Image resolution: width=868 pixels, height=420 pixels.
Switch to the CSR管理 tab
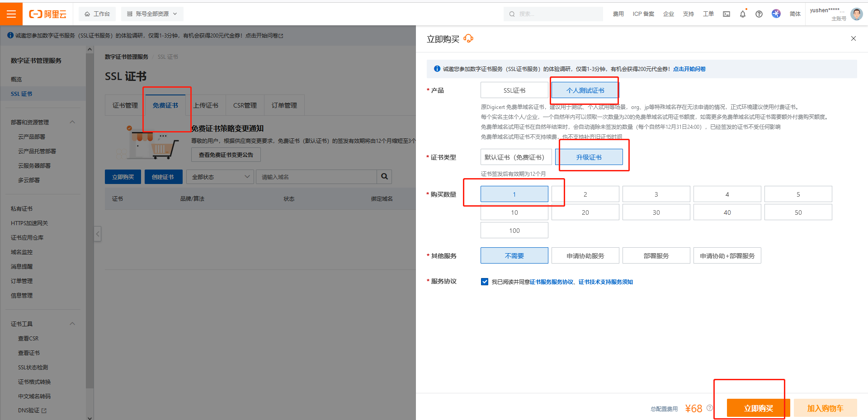[x=245, y=105]
